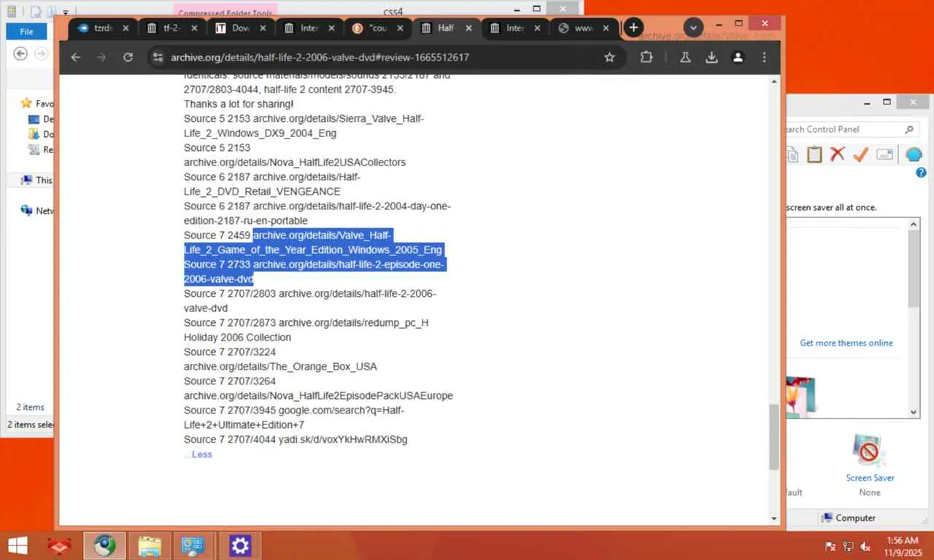
Task: Switch to the 'tf-2' tab
Action: tap(172, 28)
